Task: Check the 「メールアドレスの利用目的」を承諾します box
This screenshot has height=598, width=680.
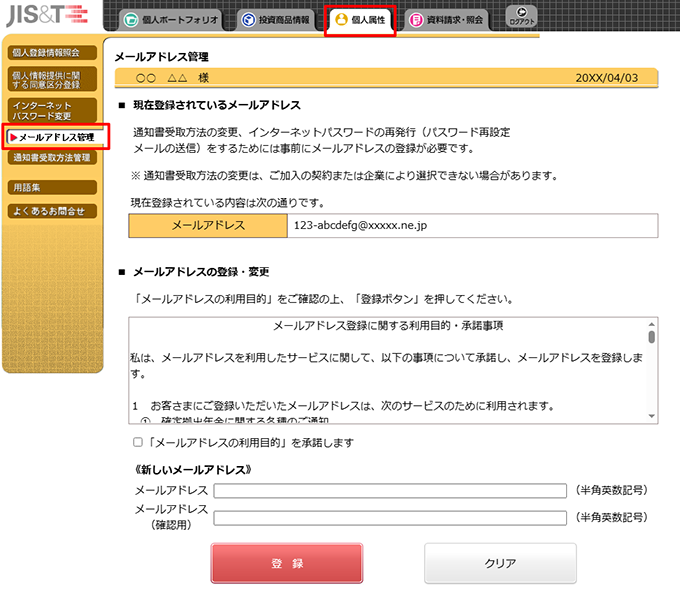Action: click(x=138, y=442)
